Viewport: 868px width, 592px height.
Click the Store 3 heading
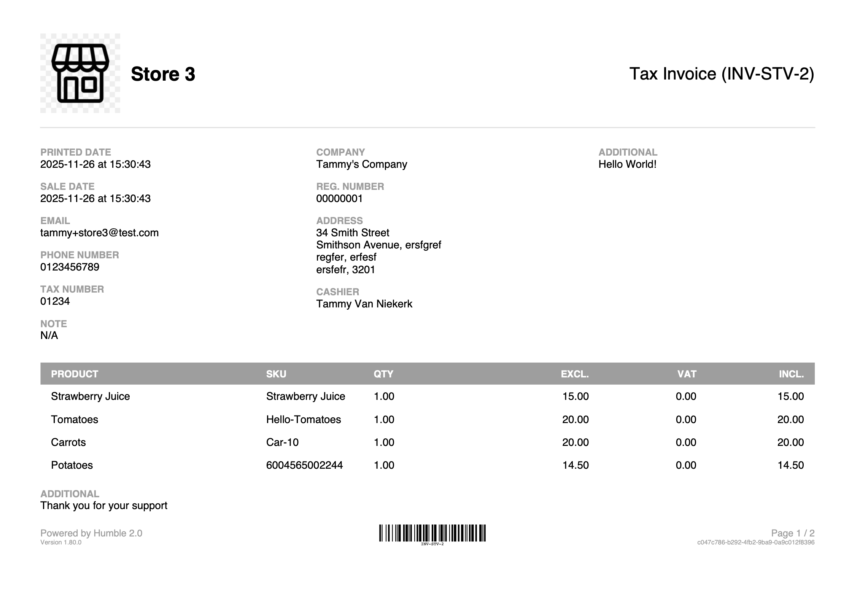[163, 74]
